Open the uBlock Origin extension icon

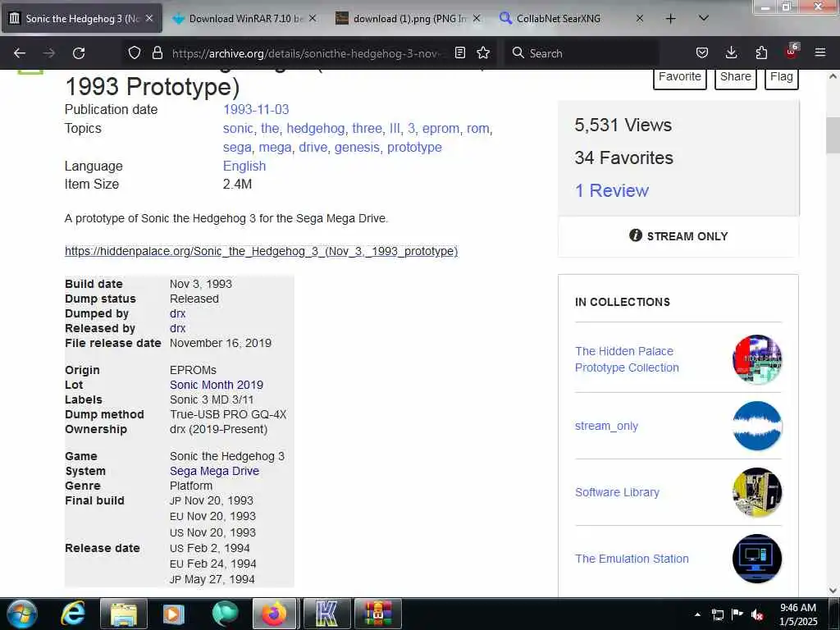click(792, 52)
